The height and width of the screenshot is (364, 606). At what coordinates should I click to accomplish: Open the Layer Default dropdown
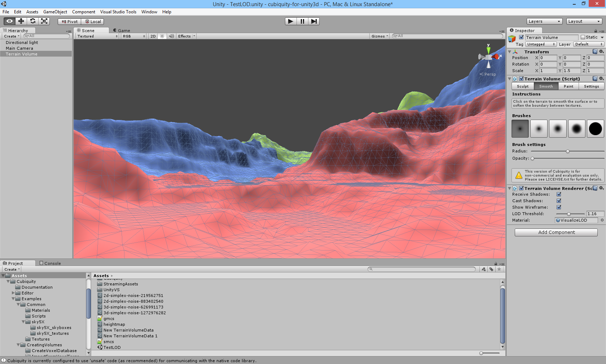[x=588, y=44]
